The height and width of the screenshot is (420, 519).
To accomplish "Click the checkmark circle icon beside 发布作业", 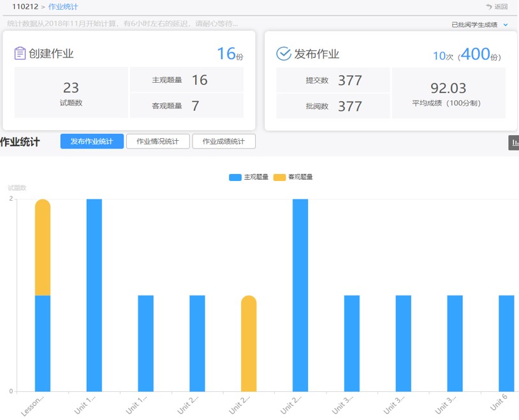I will (284, 54).
